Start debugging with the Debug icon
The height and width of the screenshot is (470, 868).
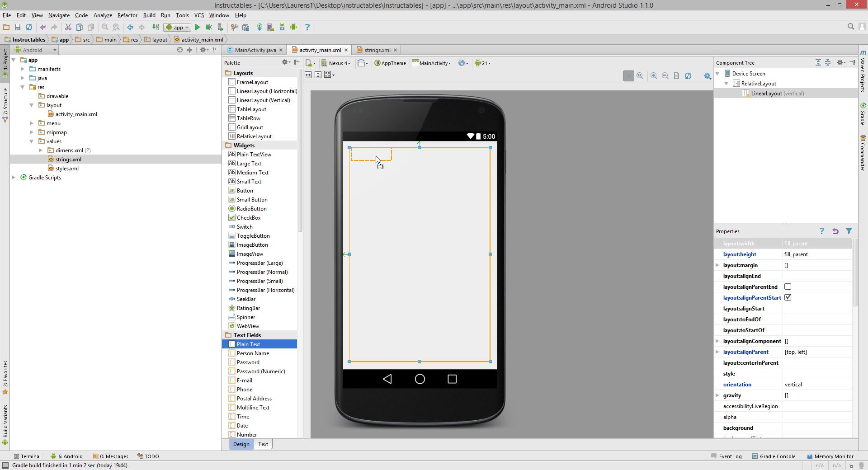pos(209,27)
